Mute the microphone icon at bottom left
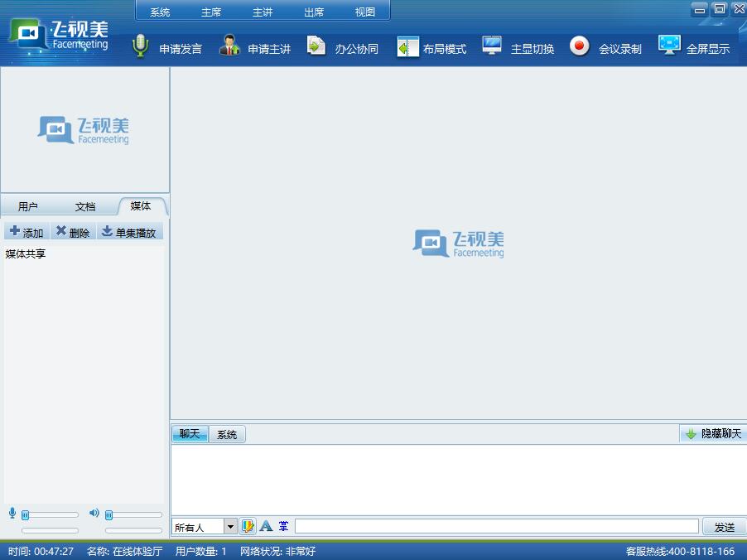747x560 pixels. [x=10, y=514]
